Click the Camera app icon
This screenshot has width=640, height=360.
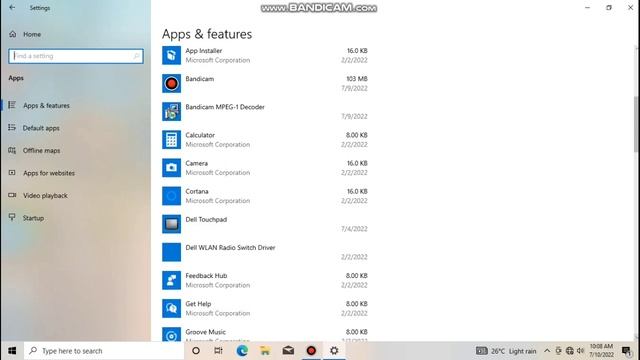(171, 168)
